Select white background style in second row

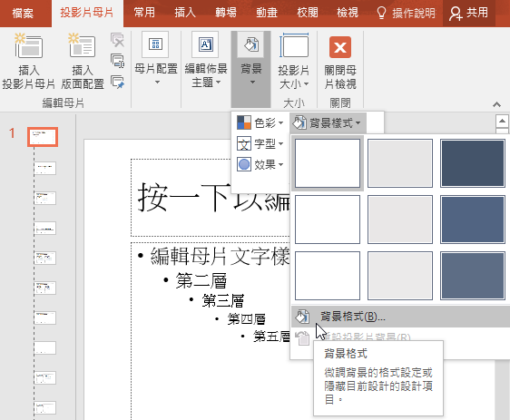click(x=328, y=220)
